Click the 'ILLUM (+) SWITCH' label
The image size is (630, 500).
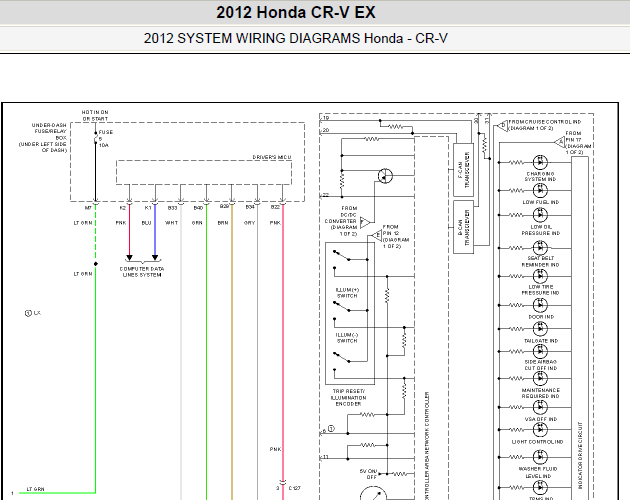pos(347,293)
